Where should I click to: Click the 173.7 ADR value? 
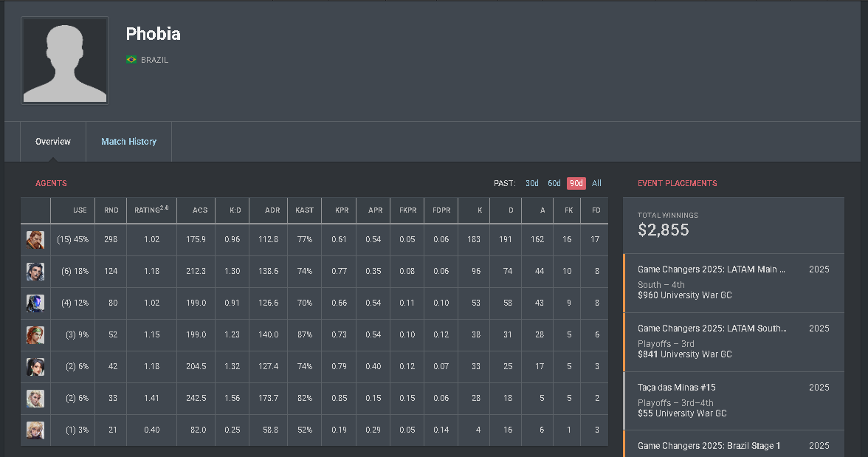point(269,398)
